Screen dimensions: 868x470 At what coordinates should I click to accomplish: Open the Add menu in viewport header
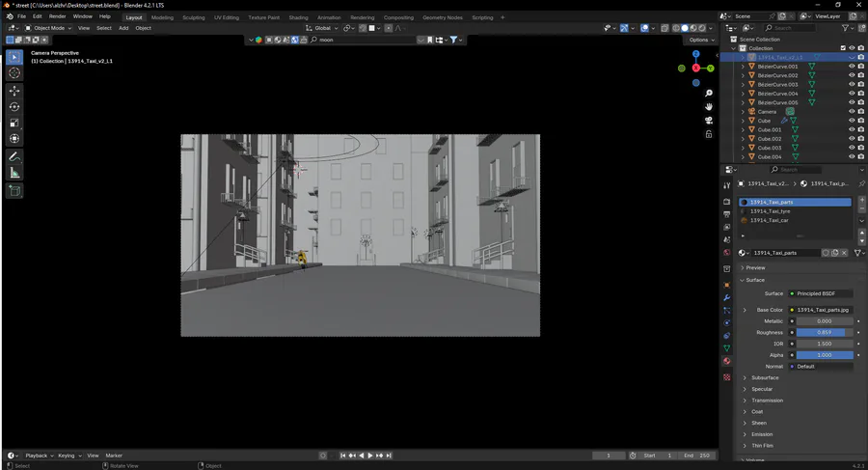pos(123,28)
